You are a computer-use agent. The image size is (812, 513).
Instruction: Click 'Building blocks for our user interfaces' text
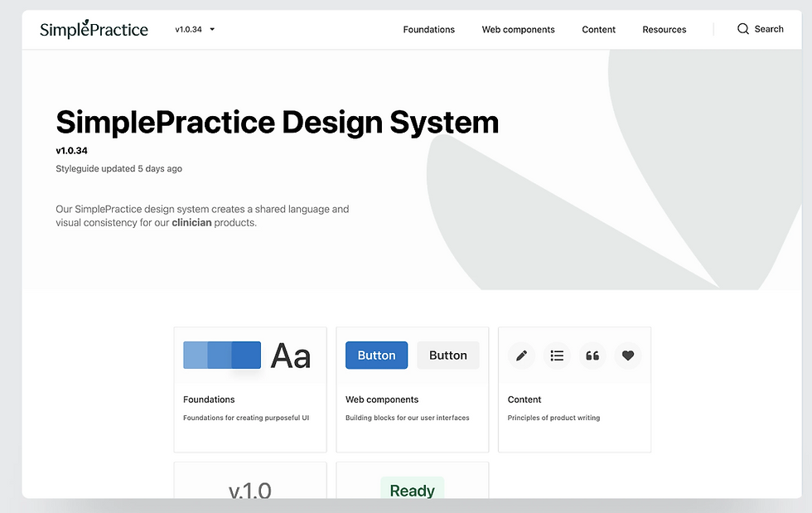point(407,418)
